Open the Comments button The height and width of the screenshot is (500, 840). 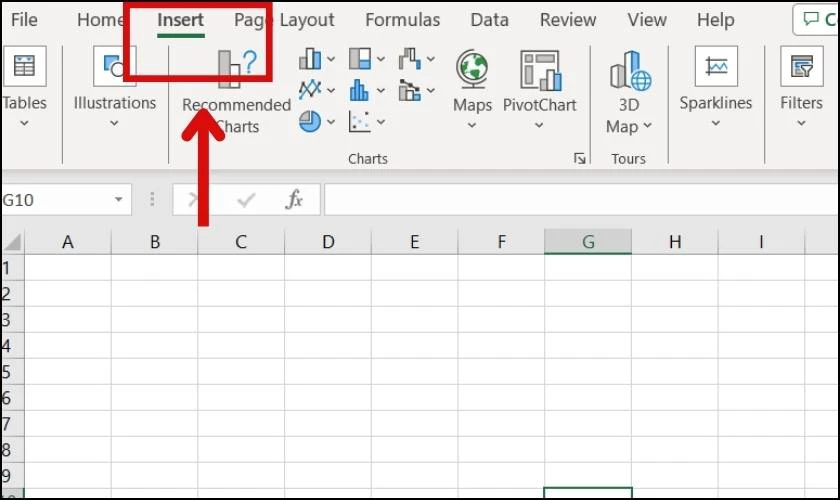[817, 20]
